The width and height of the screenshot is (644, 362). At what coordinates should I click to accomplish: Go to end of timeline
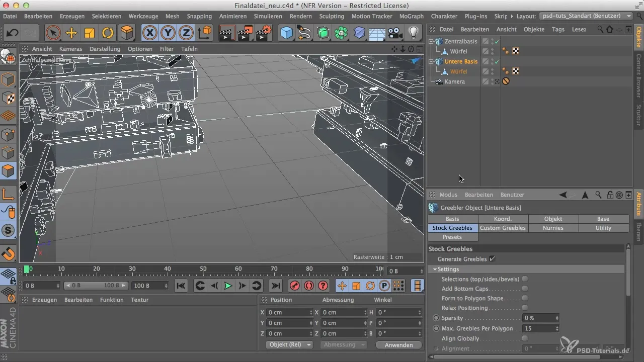pyautogui.click(x=275, y=286)
